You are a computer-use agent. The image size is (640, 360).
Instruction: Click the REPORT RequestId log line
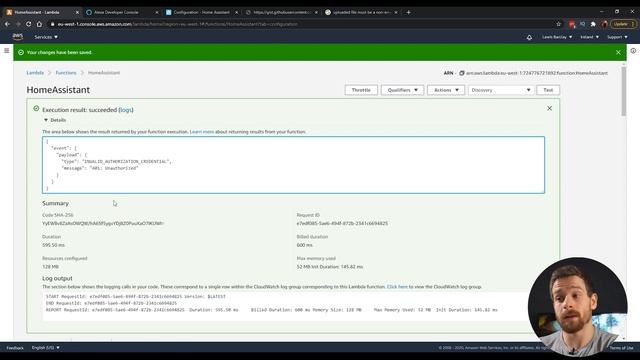(271, 310)
